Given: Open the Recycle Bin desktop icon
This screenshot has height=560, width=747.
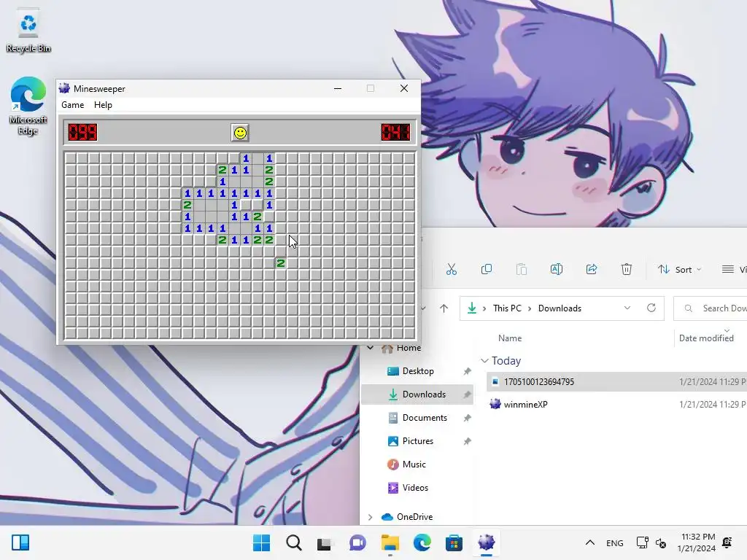Looking at the screenshot, I should click(28, 31).
